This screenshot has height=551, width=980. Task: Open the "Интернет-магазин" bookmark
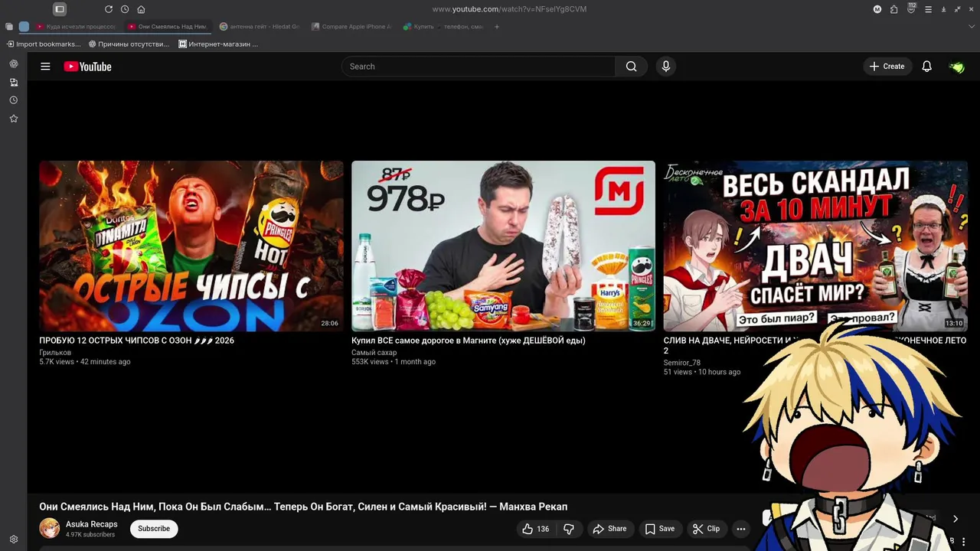(x=218, y=44)
